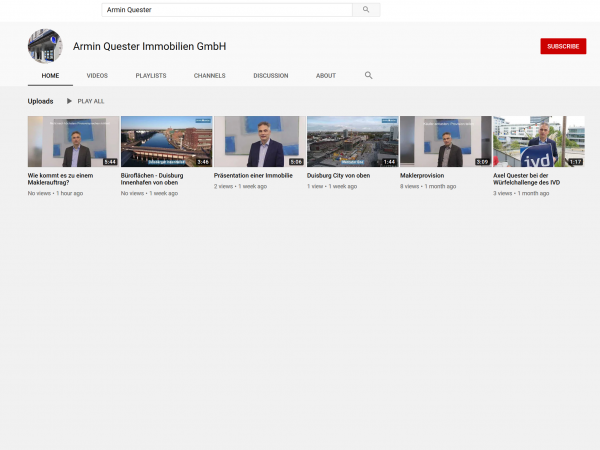Click the 1:17 duration badge
600x450 pixels.
coord(576,162)
